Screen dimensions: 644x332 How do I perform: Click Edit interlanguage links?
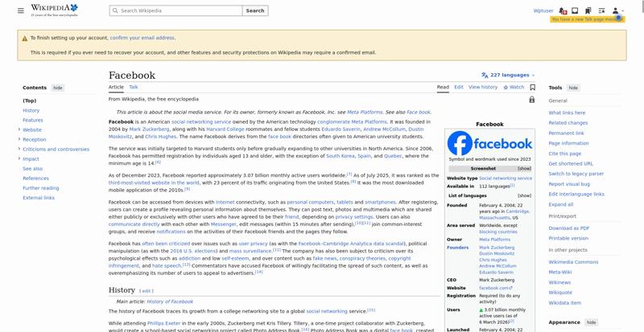(x=576, y=194)
